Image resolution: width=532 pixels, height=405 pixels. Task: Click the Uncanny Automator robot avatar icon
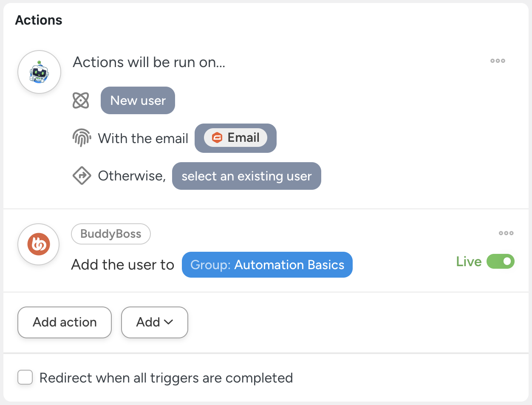click(x=39, y=72)
